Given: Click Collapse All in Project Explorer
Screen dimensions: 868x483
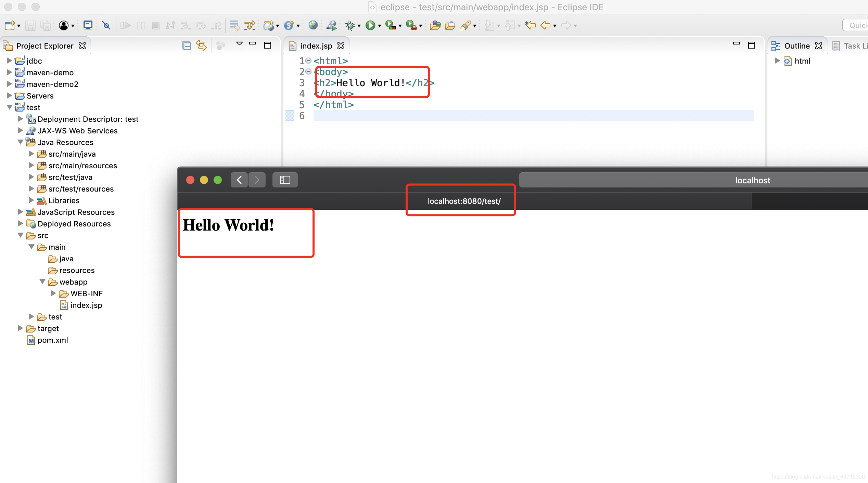Looking at the screenshot, I should pos(187,45).
